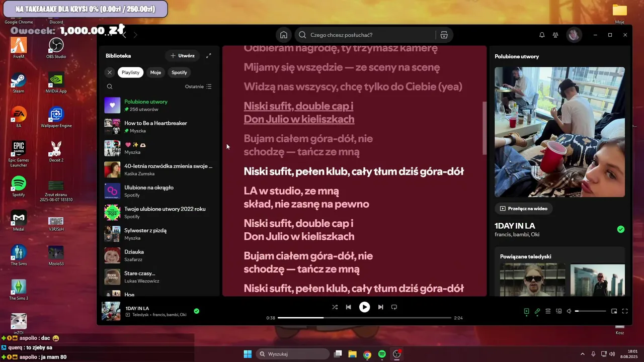Toggle repeat mode
Screen dimensions: 644x362
pos(394,307)
